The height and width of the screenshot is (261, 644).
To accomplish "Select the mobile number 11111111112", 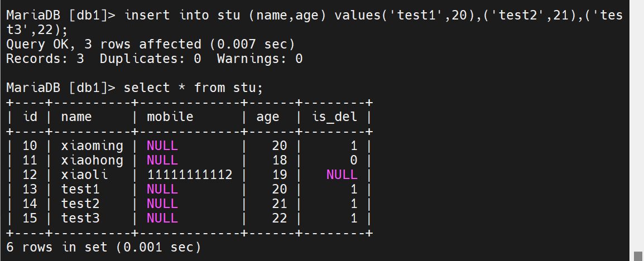I will click(x=190, y=175).
